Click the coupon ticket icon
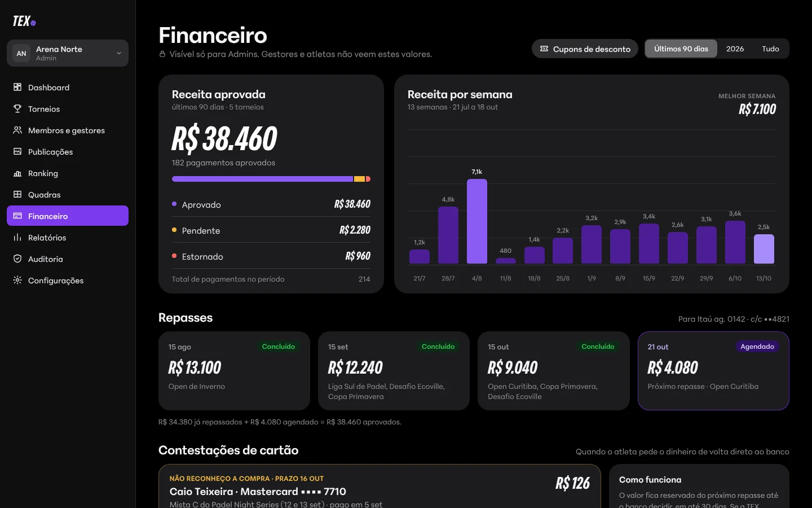 click(544, 49)
